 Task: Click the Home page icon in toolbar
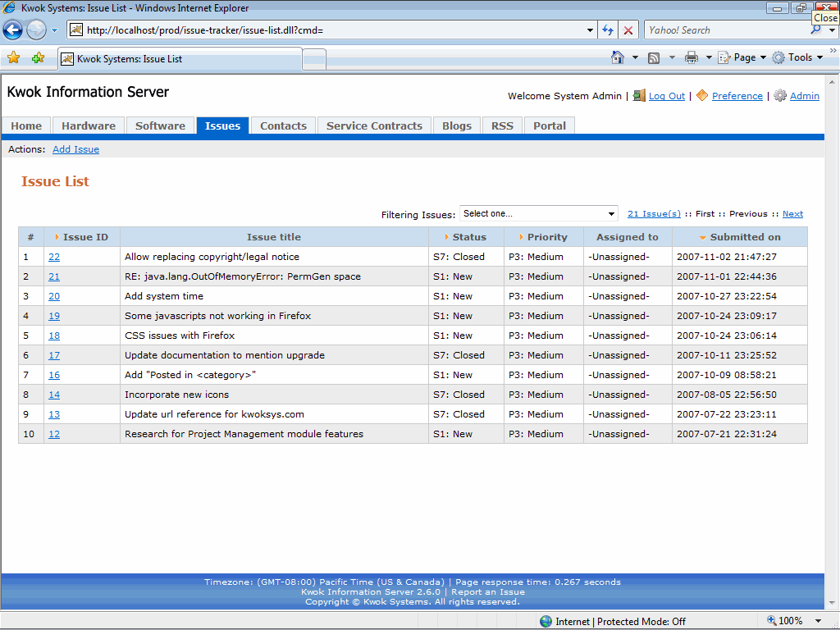pos(618,57)
